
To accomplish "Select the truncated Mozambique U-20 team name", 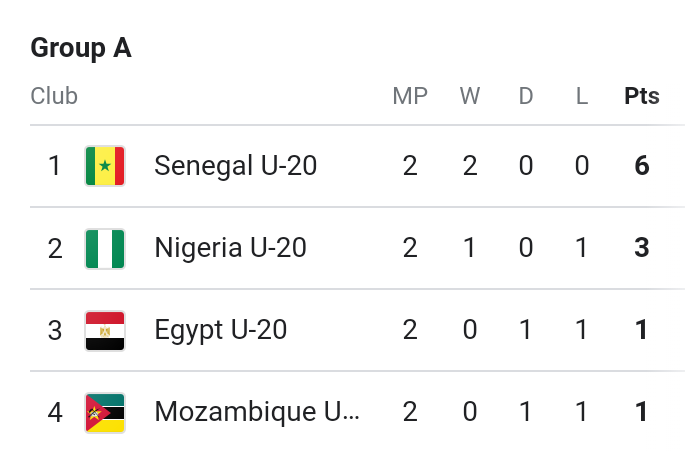I will pyautogui.click(x=256, y=412).
